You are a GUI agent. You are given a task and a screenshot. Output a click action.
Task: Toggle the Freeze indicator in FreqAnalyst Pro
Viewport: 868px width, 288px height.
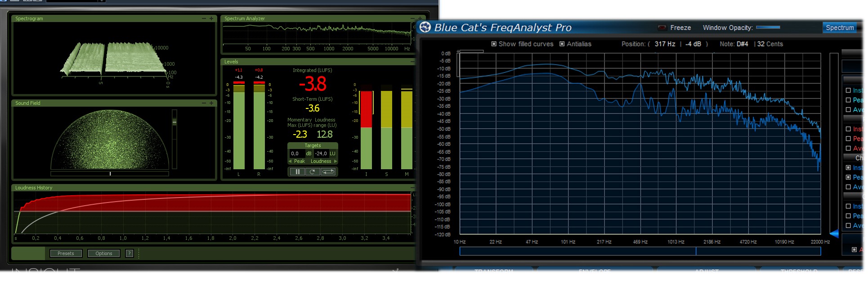[x=662, y=28]
